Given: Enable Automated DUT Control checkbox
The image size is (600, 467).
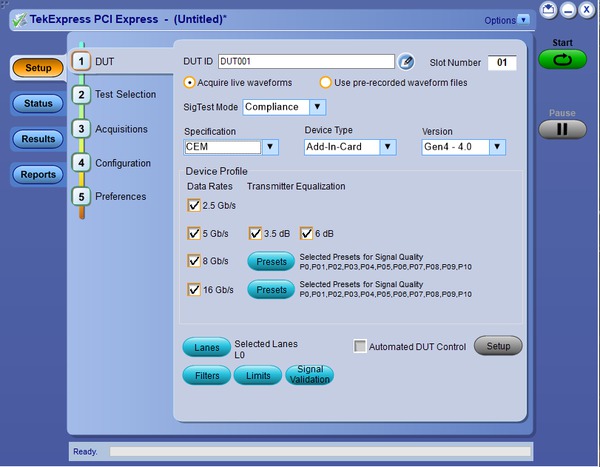Looking at the screenshot, I should 360,346.
